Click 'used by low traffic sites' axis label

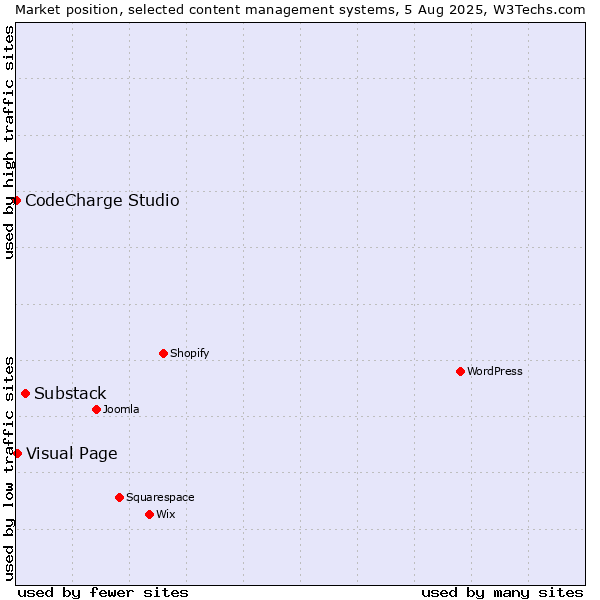click(8, 469)
